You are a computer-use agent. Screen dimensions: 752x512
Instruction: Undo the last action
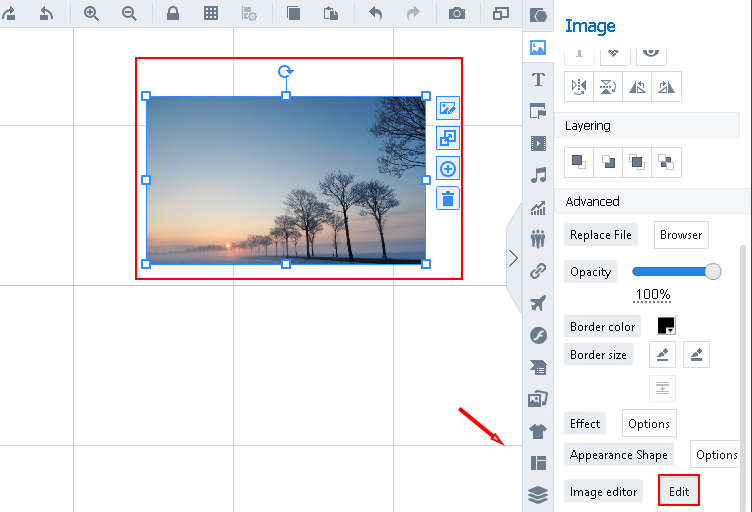376,13
